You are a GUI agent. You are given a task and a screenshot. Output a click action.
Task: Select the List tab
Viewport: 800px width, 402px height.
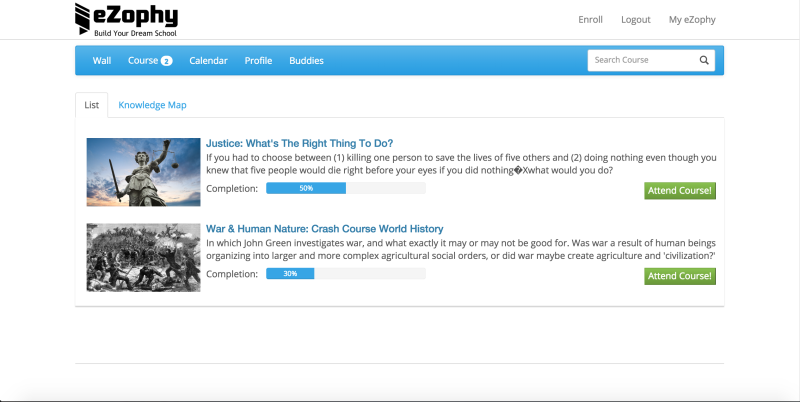(x=92, y=105)
